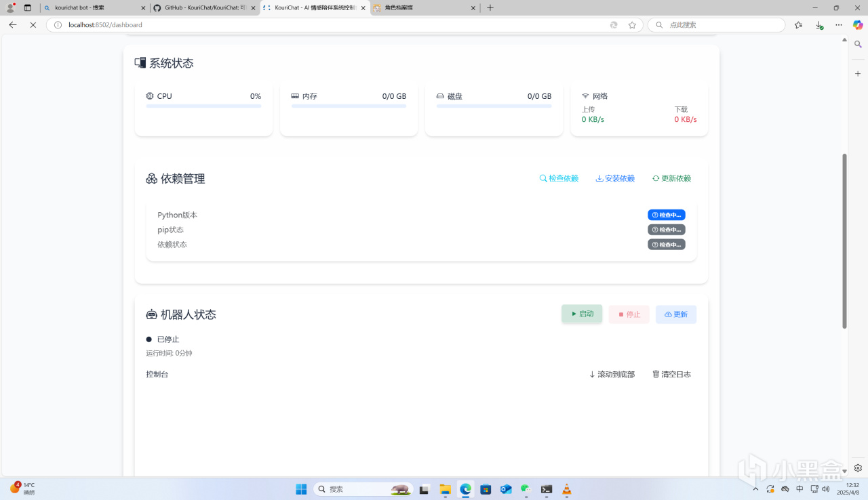
Task: Open the volume control in system tray
Action: tap(825, 488)
